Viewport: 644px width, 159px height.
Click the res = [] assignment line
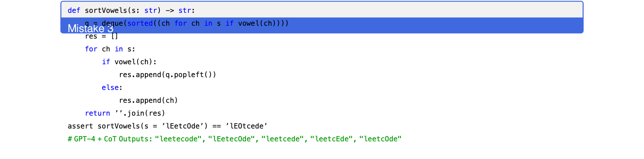point(101,36)
